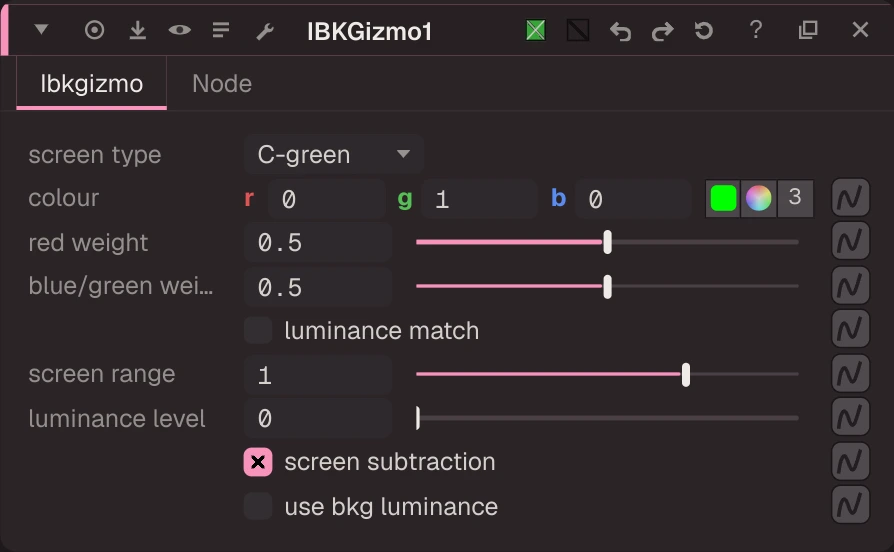Collapse the IBKGizmo1 panel with the header arrow
The image size is (894, 552).
coord(41,29)
